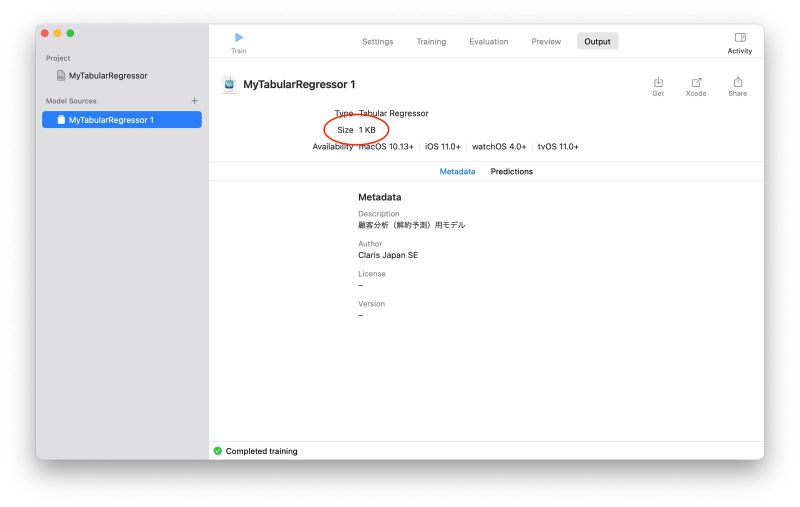Screen dimensions: 800x507
Task: Minimize the window with the yellow button
Action: (58, 33)
